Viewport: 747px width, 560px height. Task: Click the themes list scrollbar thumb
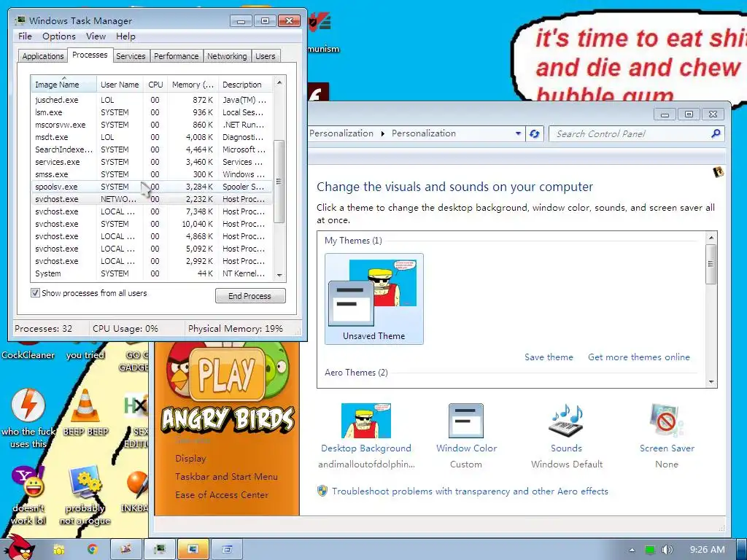711,264
